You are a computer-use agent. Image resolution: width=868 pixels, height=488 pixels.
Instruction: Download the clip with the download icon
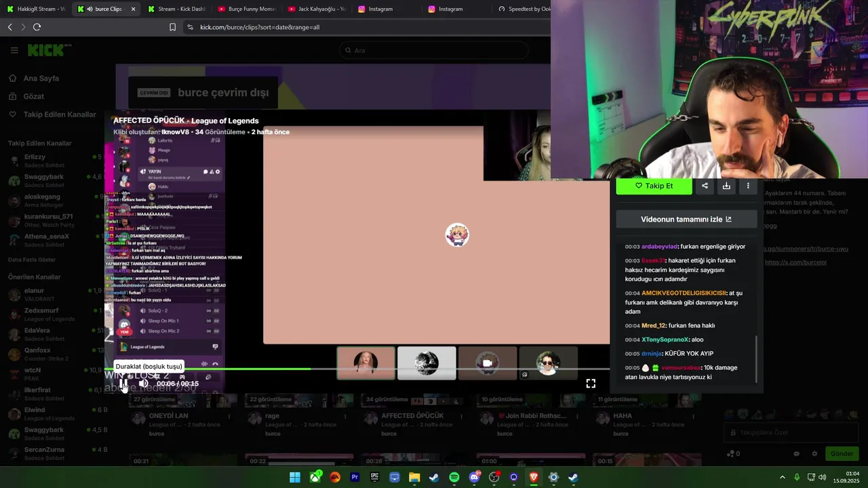[x=726, y=186]
